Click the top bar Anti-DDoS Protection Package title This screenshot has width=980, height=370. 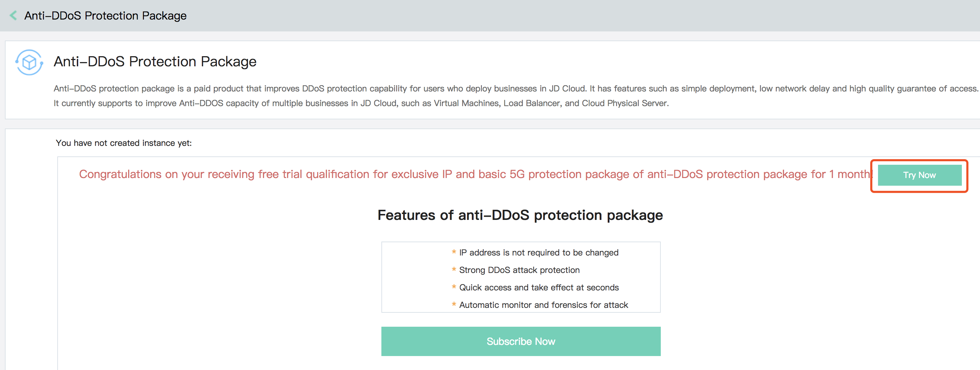pyautogui.click(x=105, y=16)
